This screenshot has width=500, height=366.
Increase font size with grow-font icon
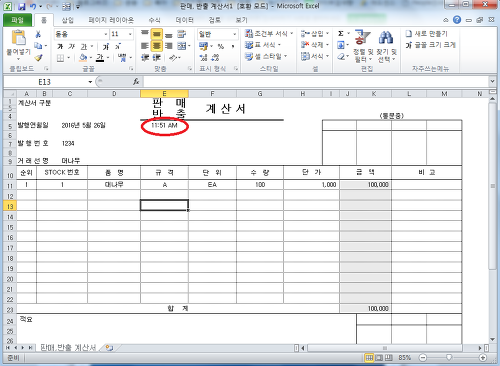pyautogui.click(x=106, y=46)
